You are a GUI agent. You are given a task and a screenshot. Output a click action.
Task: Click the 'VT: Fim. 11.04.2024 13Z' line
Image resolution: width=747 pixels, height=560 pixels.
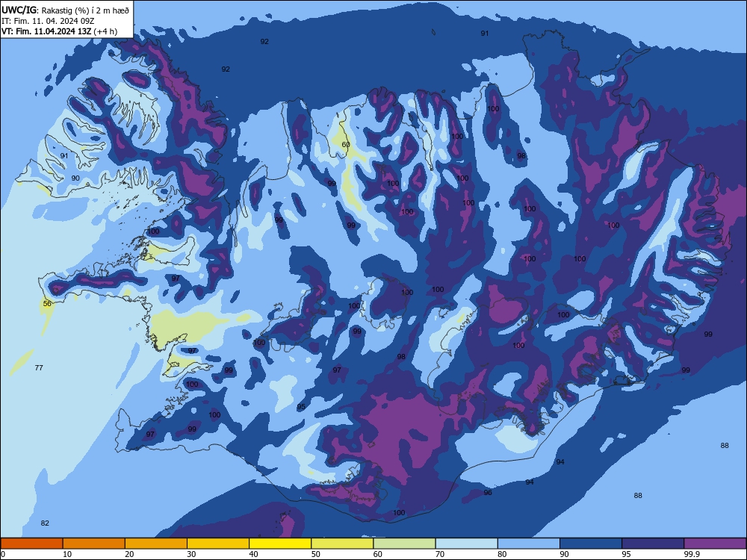click(46, 31)
